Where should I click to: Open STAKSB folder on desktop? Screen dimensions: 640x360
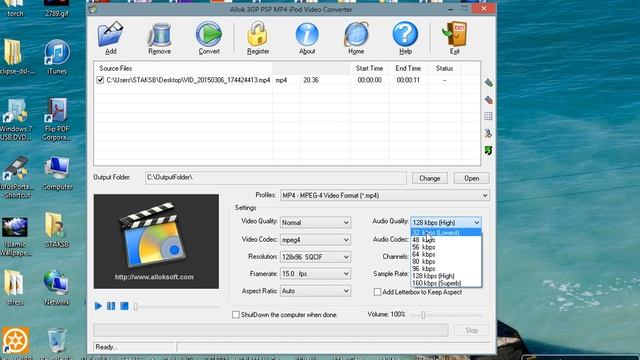tap(57, 230)
